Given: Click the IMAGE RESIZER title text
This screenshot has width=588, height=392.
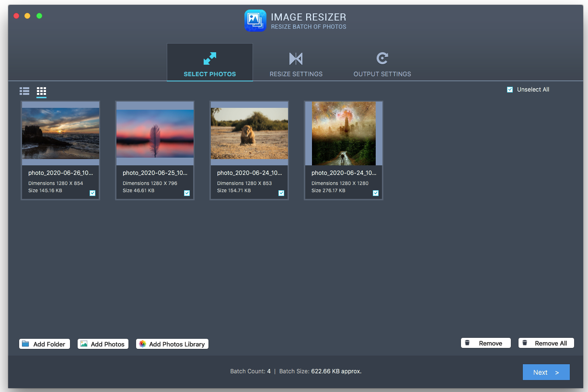Looking at the screenshot, I should click(x=309, y=17).
